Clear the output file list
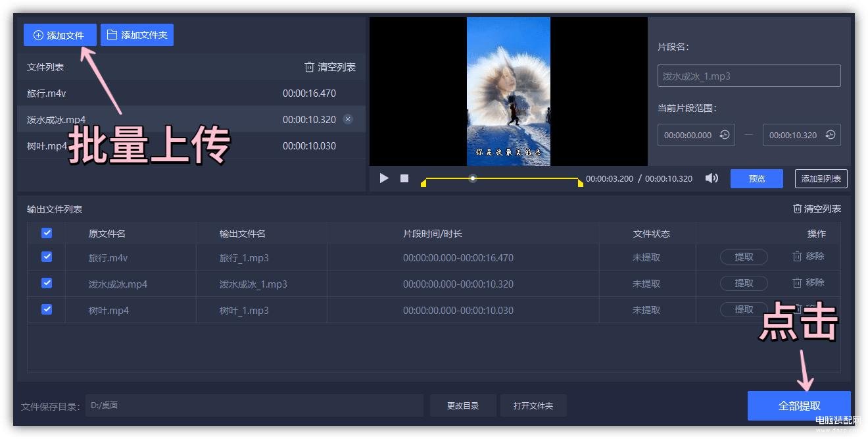 click(817, 209)
